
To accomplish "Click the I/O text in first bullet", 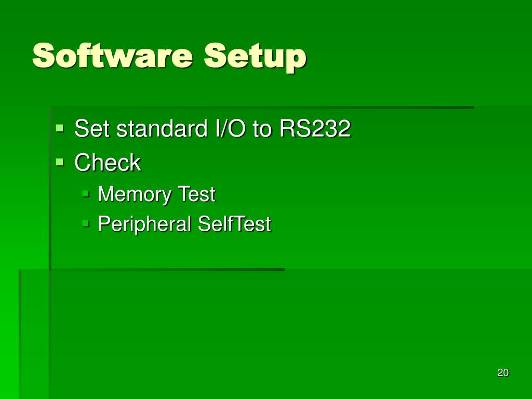I will click(x=230, y=128).
